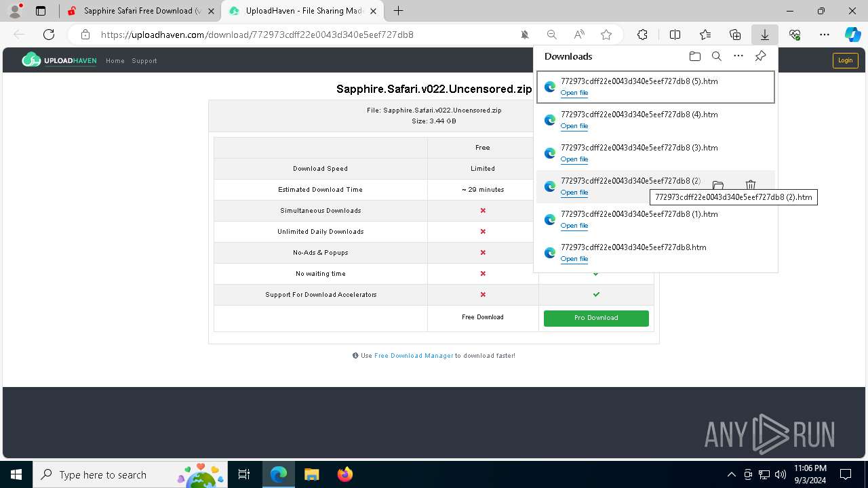Screen dimensions: 868x488
Task: Toggle split screen view
Action: pos(675,35)
